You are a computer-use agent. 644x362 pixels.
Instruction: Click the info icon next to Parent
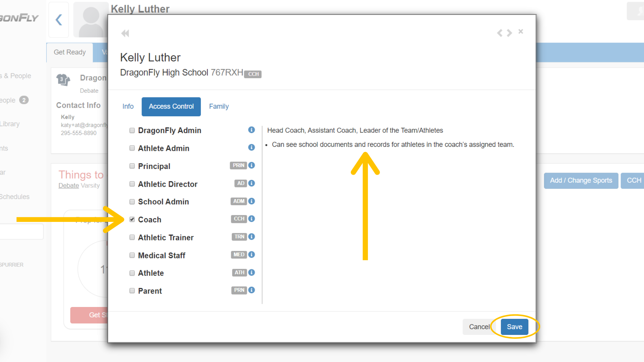[252, 290]
